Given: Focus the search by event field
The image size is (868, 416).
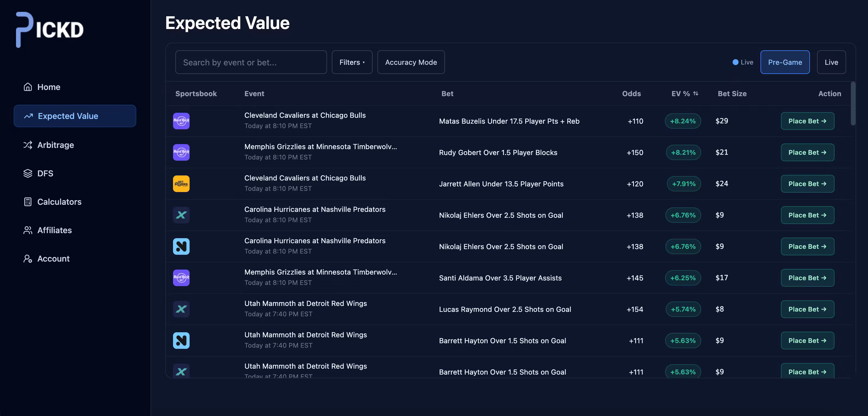Looking at the screenshot, I should click(x=251, y=62).
